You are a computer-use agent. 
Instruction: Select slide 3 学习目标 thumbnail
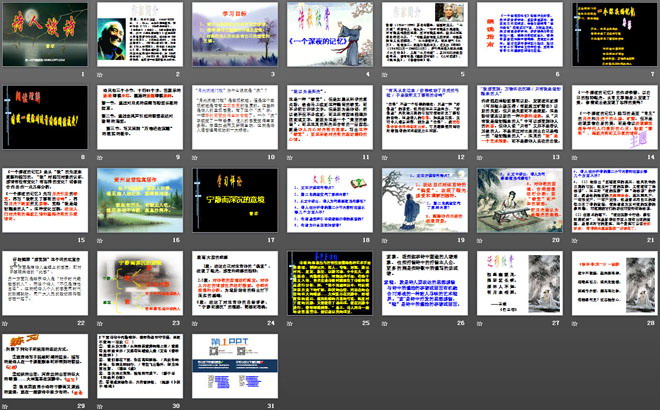(x=235, y=34)
